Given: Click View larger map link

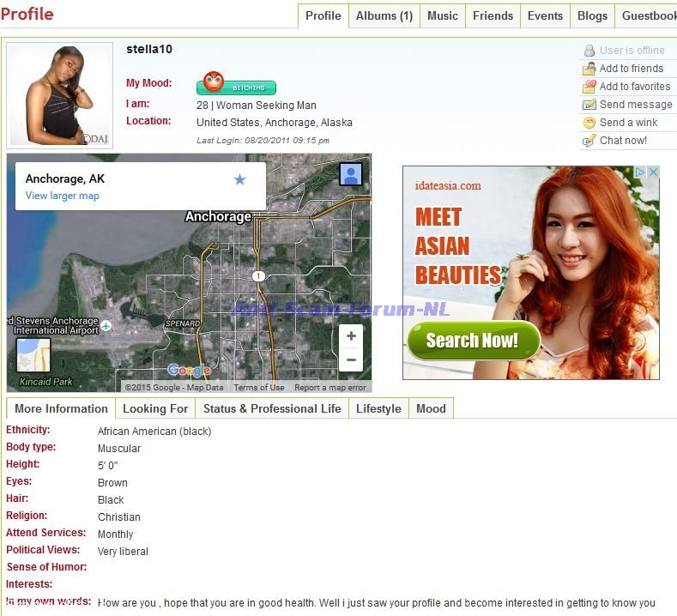Looking at the screenshot, I should [x=62, y=196].
